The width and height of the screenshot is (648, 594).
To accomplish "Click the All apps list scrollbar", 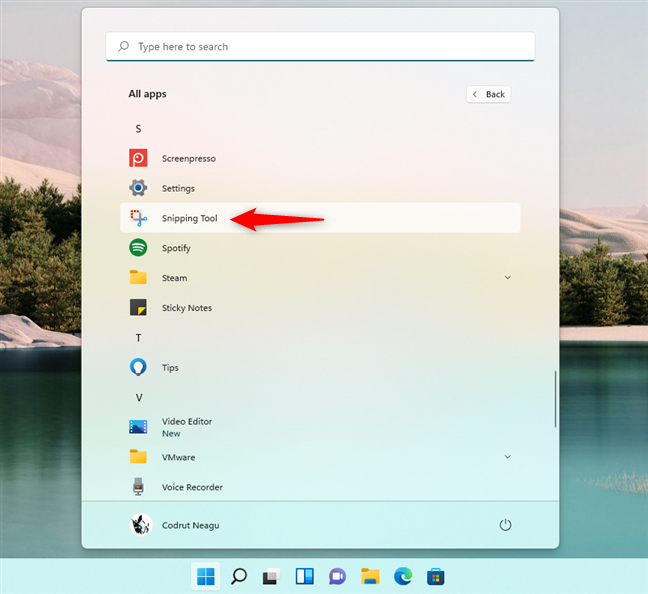I will tap(555, 399).
